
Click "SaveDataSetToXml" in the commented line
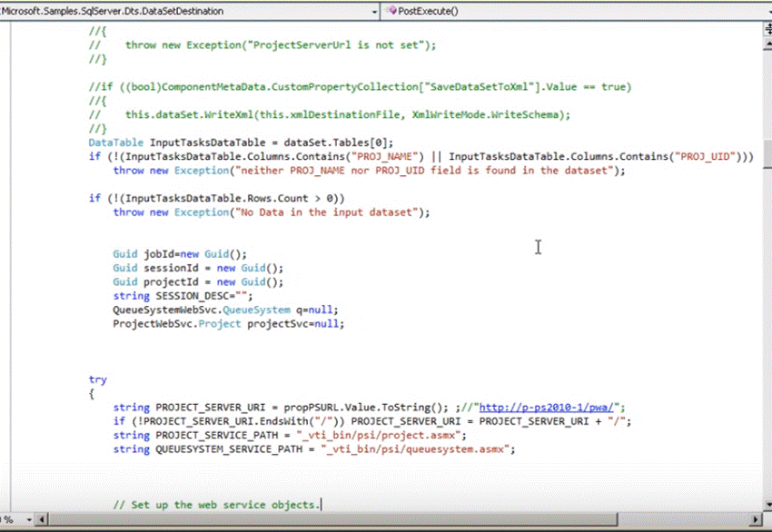[482, 87]
